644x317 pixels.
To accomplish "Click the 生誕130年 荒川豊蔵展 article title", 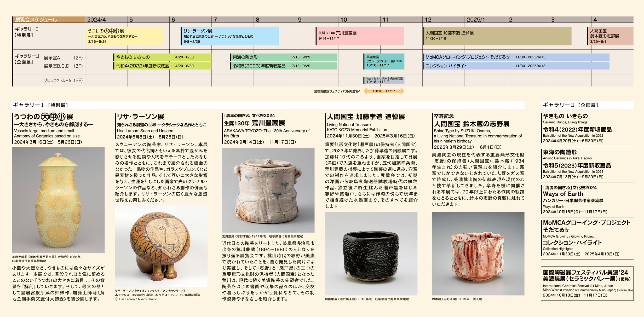I will [254, 123].
